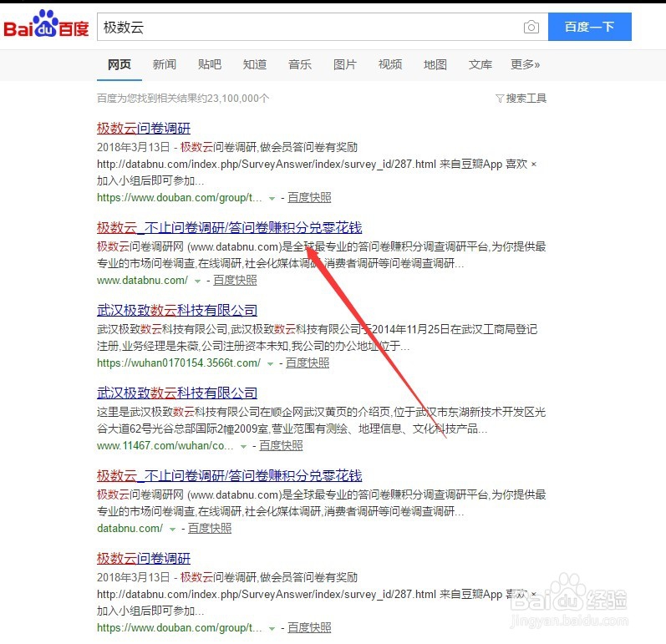
Task: Switch to the 文库 tab
Action: click(x=480, y=64)
